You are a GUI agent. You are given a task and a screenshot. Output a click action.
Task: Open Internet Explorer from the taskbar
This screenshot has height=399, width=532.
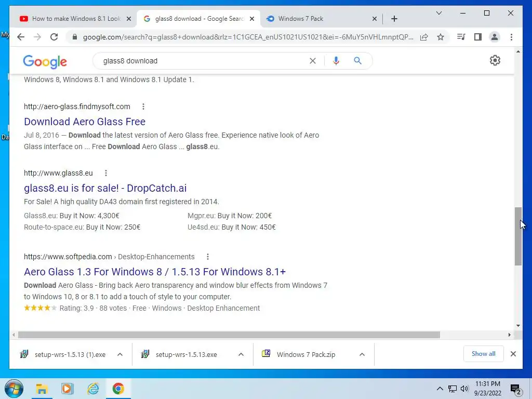[93, 389]
